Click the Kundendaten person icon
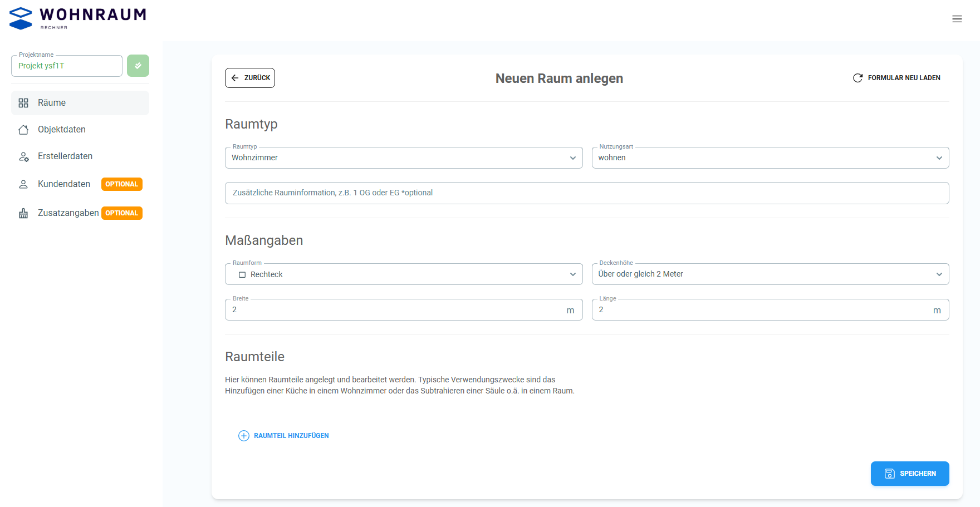This screenshot has width=980, height=507. [x=23, y=184]
